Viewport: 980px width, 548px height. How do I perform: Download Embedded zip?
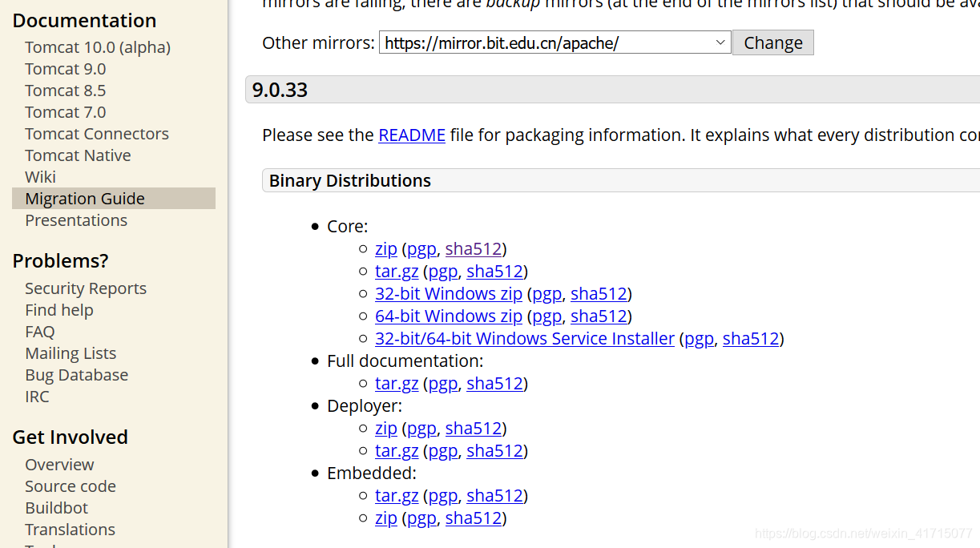click(386, 518)
